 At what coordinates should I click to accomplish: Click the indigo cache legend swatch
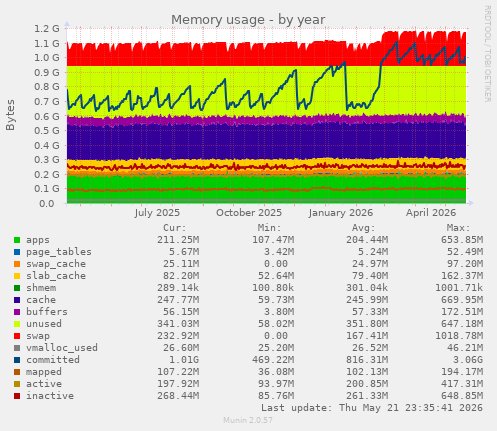pyautogui.click(x=17, y=300)
